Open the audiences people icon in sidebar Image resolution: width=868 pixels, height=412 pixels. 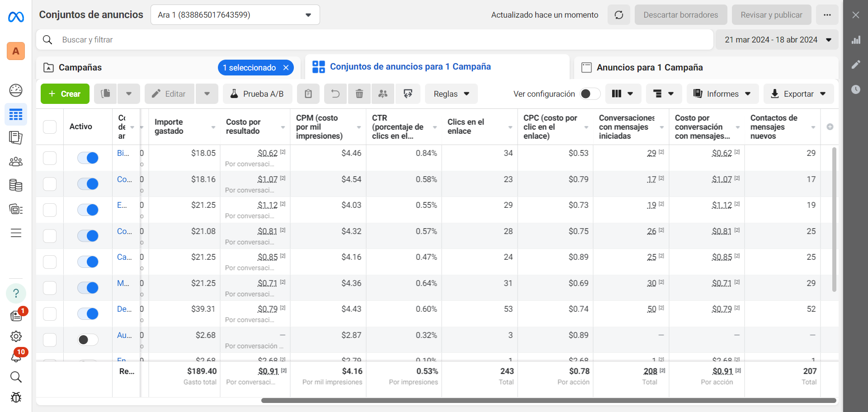(16, 161)
